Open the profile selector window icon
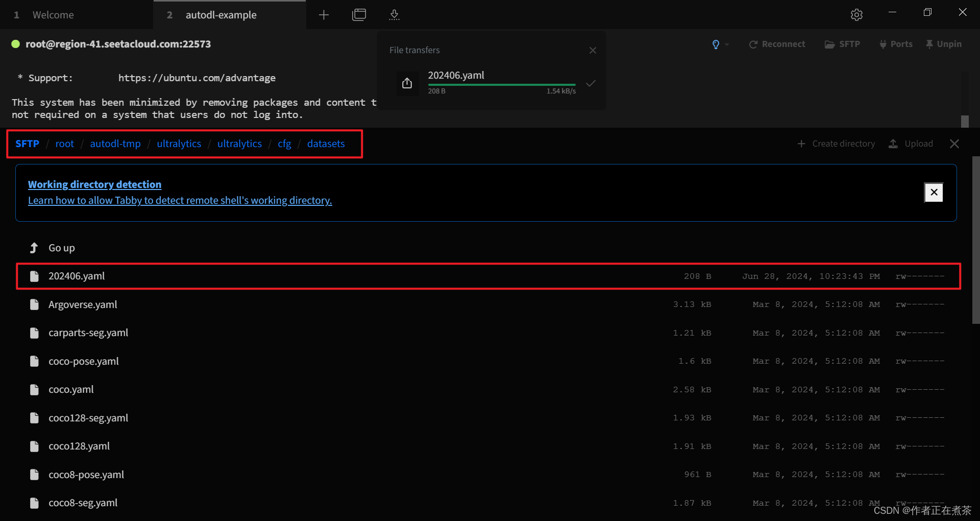Screen dimensions: 980x521 [x=359, y=15]
